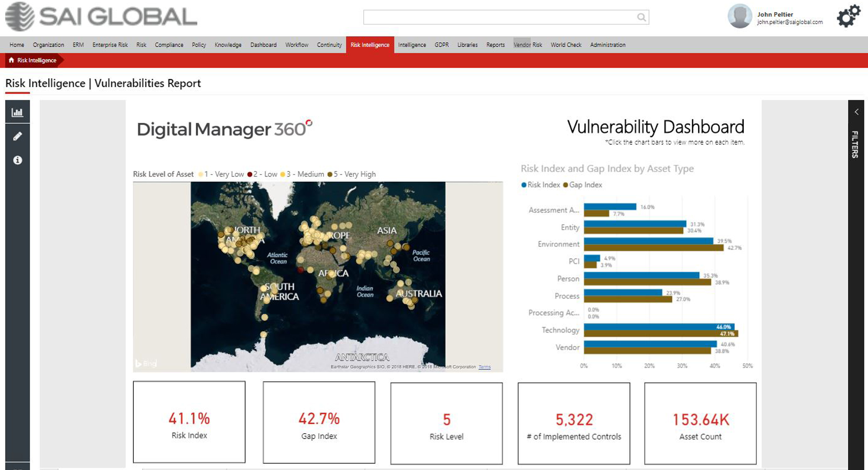This screenshot has height=470, width=868.
Task: Toggle the '5 - Very High' risk level legend
Action: pos(353,174)
